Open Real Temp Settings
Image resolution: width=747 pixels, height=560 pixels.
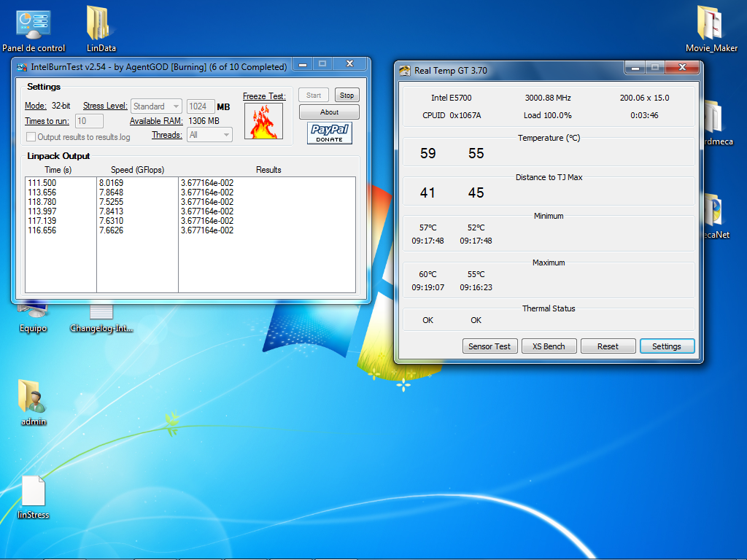click(x=667, y=346)
